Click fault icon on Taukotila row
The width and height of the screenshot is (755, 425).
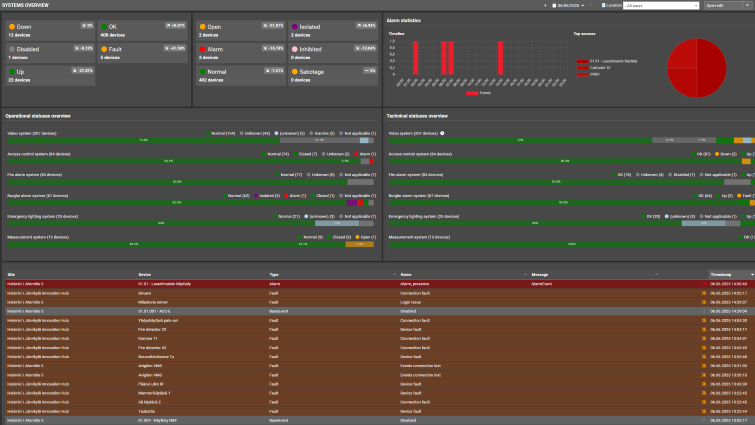point(703,412)
